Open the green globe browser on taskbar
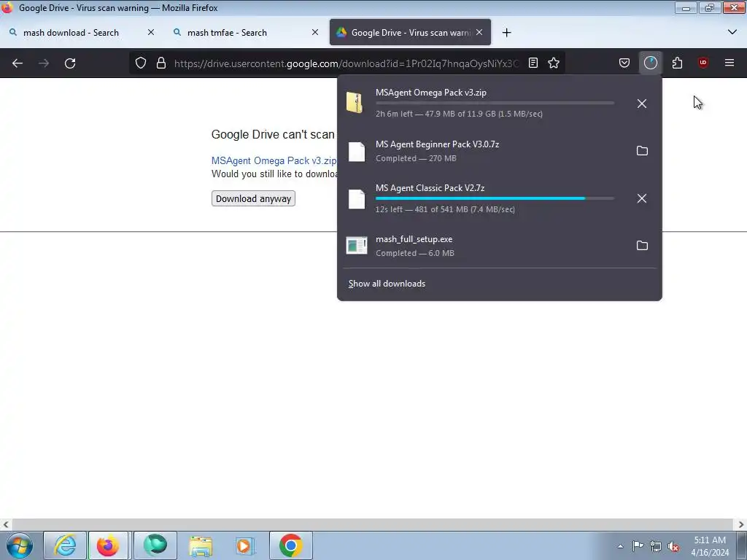The height and width of the screenshot is (560, 747). pyautogui.click(x=155, y=545)
